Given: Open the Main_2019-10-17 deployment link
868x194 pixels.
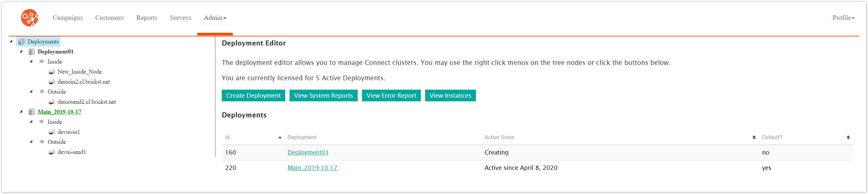Looking at the screenshot, I should point(312,168).
